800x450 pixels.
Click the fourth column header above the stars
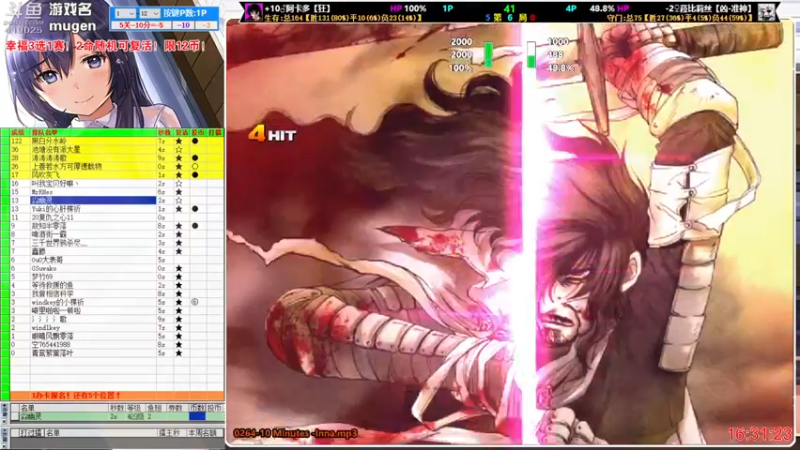click(x=182, y=133)
